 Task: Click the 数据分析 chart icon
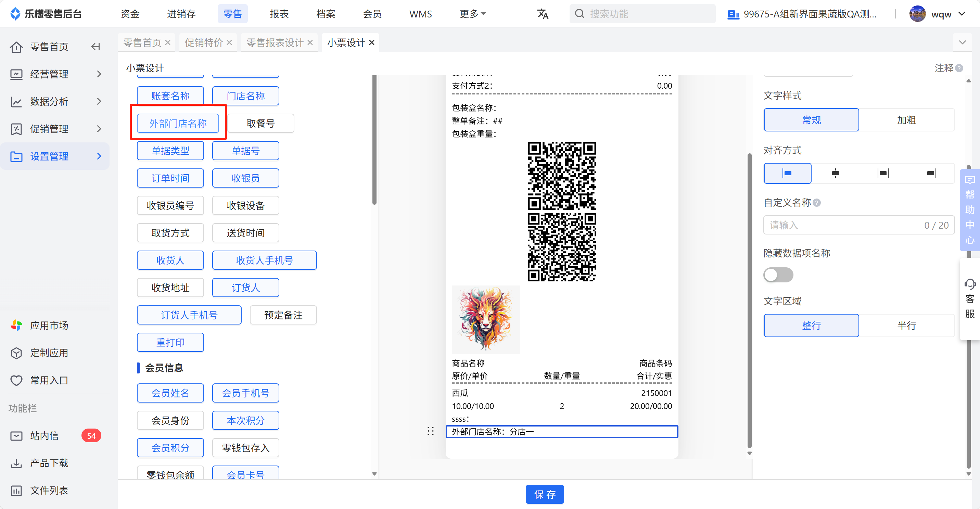pyautogui.click(x=16, y=102)
